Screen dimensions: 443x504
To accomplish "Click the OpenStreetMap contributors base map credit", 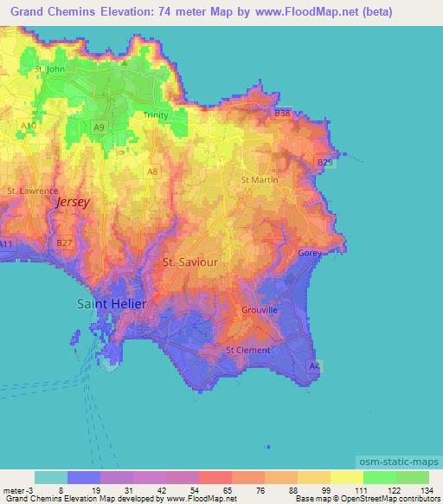I will point(368,499).
